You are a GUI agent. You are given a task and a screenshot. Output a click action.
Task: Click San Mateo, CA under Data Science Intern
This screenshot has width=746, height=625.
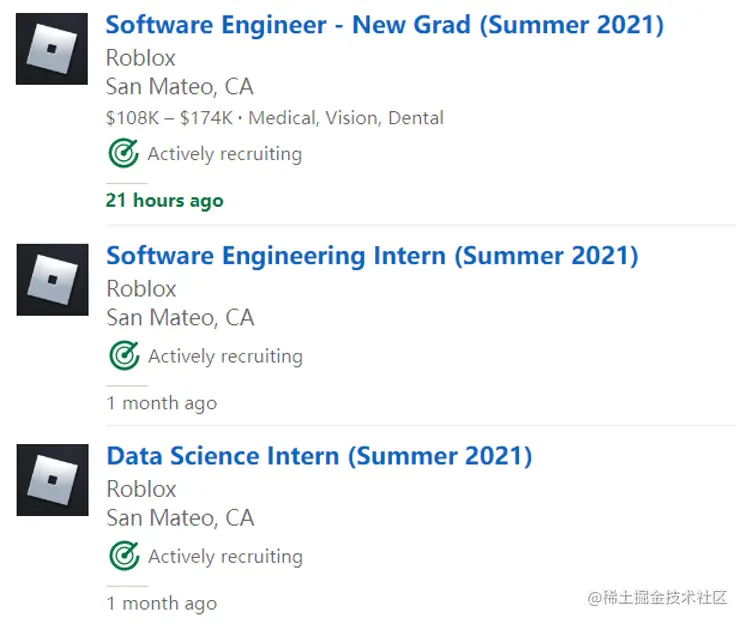[x=180, y=518]
